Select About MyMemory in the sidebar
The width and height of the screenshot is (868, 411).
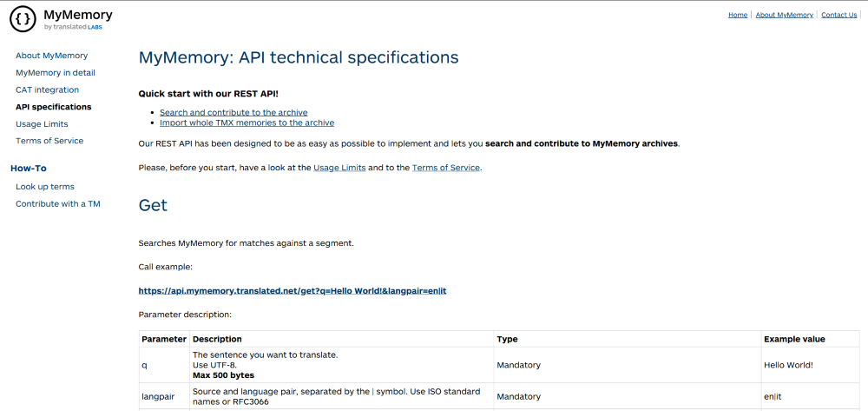[51, 56]
